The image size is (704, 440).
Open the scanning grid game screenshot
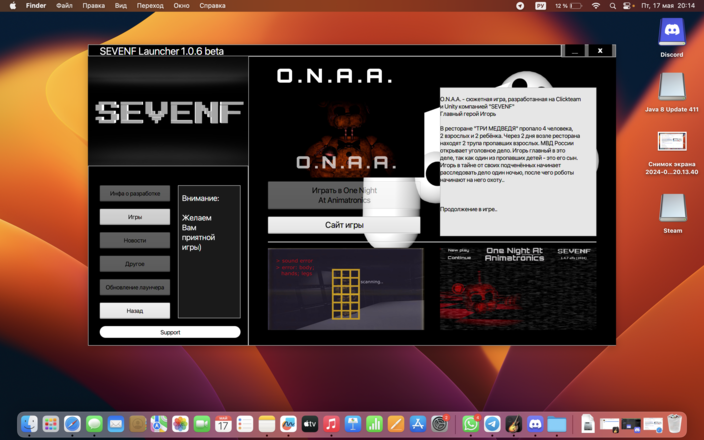[x=346, y=289]
